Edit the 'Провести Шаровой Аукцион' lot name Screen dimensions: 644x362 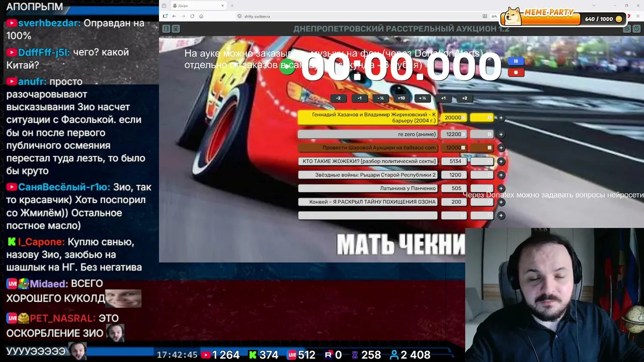[368, 148]
